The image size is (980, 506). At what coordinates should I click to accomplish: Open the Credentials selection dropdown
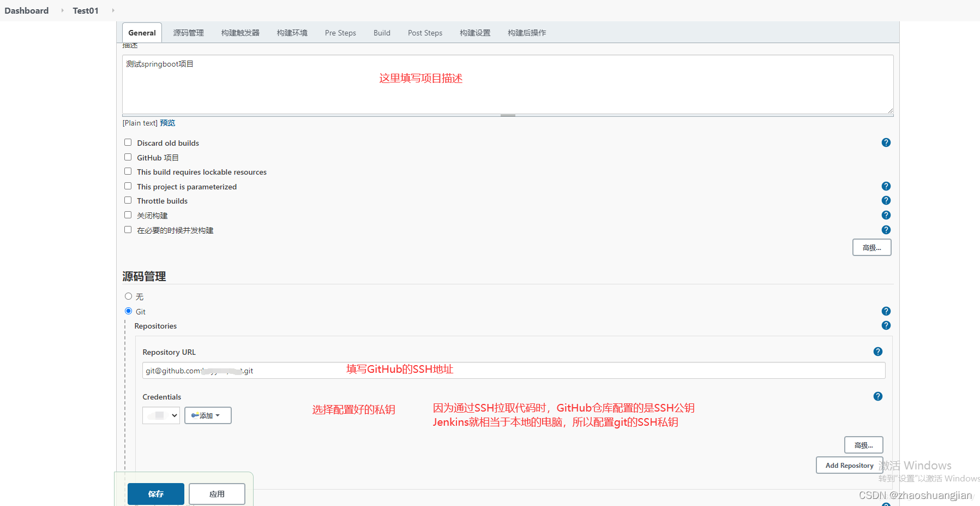160,415
